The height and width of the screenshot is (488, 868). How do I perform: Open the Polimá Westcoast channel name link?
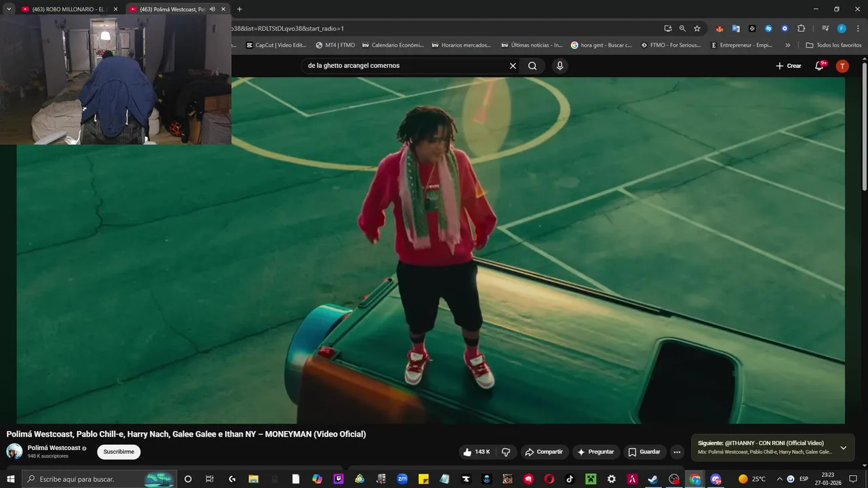coord(54,448)
